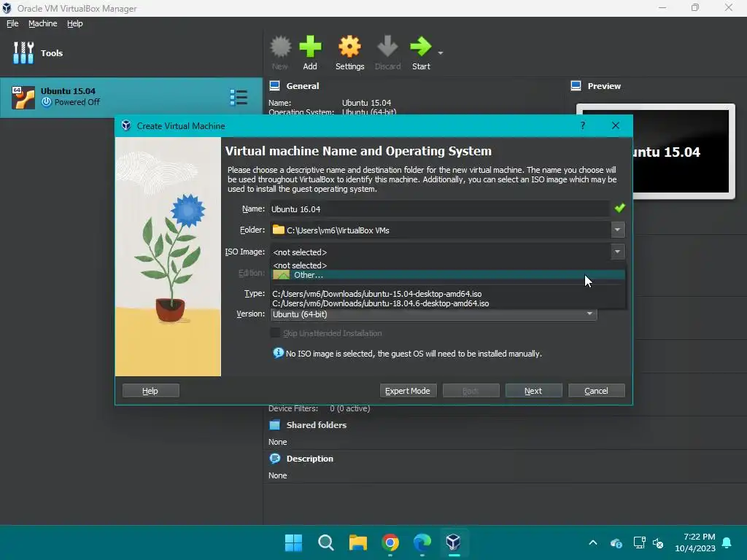Click the network tray icon
The width and height of the screenshot is (747, 560).
(x=639, y=542)
